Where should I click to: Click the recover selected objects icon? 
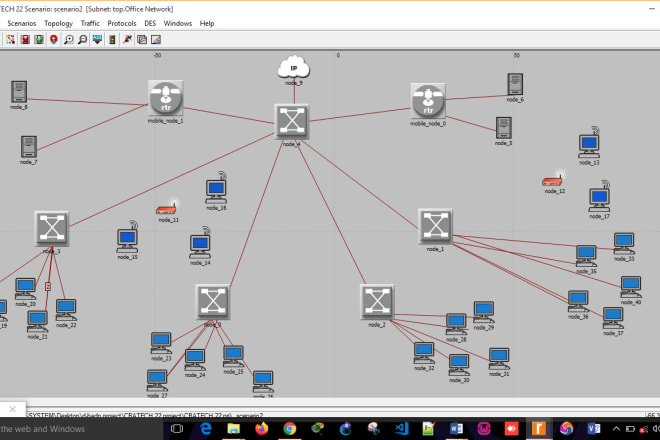pyautogui.click(x=39, y=40)
